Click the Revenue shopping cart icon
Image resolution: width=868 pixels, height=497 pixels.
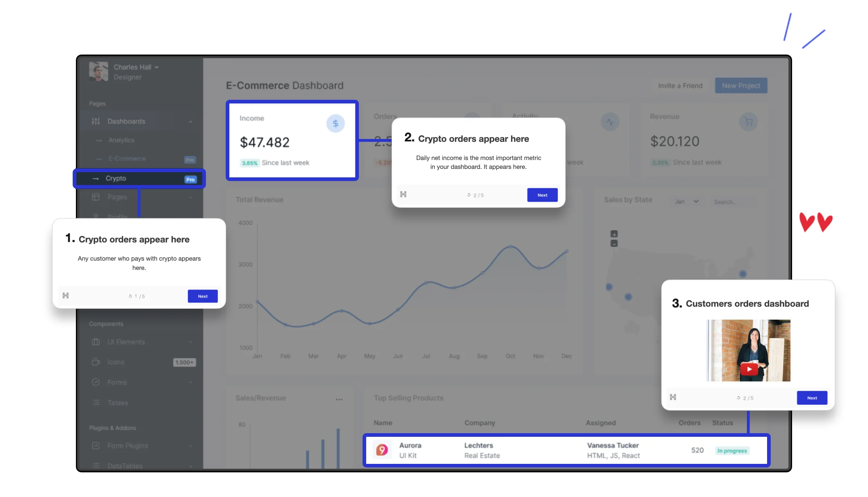click(748, 122)
